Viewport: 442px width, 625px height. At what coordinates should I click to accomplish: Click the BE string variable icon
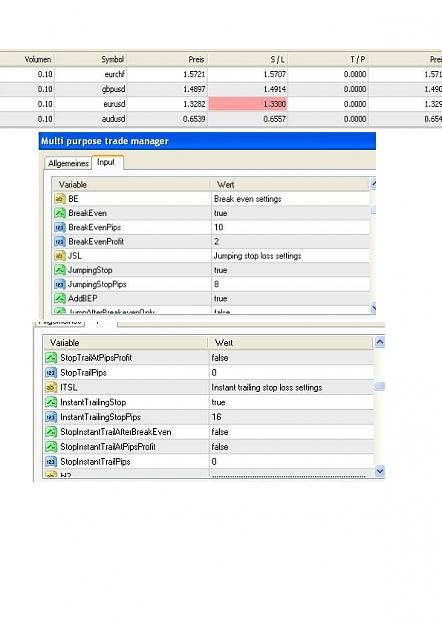click(x=60, y=199)
